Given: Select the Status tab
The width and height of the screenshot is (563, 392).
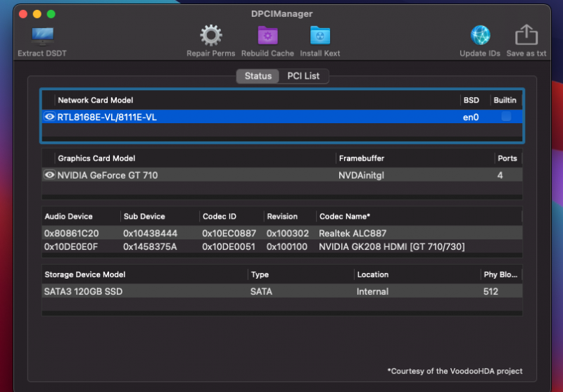Looking at the screenshot, I should coord(258,76).
